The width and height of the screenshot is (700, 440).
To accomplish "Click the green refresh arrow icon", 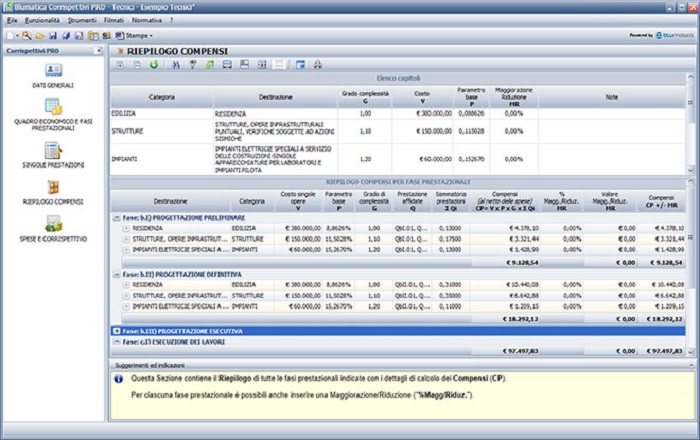I will point(153,65).
